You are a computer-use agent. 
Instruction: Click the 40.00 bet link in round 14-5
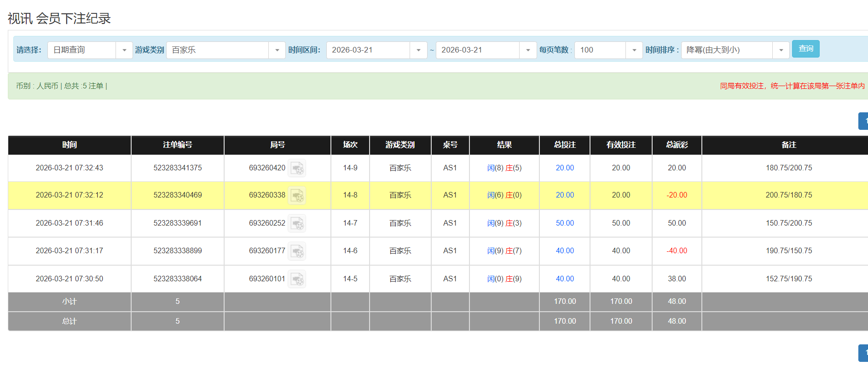[565, 279]
